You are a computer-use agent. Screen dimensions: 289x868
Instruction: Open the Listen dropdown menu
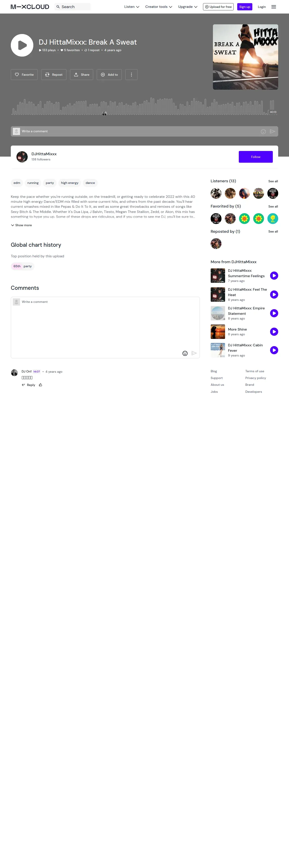131,7
